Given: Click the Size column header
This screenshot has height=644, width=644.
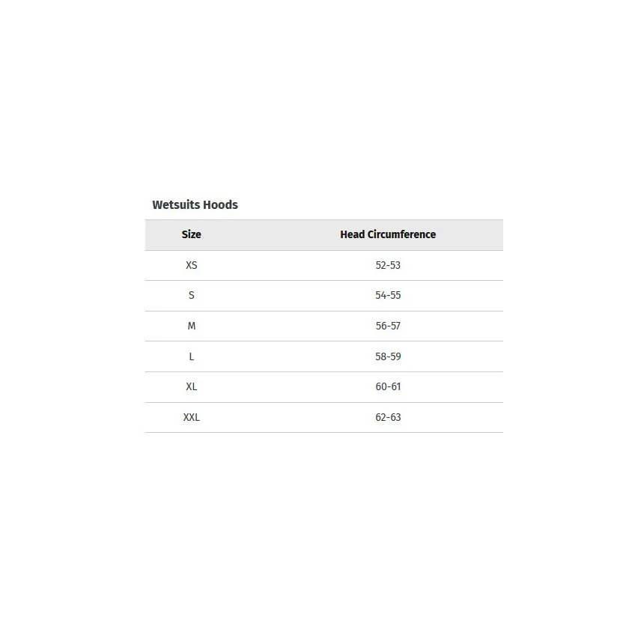Looking at the screenshot, I should pos(191,234).
